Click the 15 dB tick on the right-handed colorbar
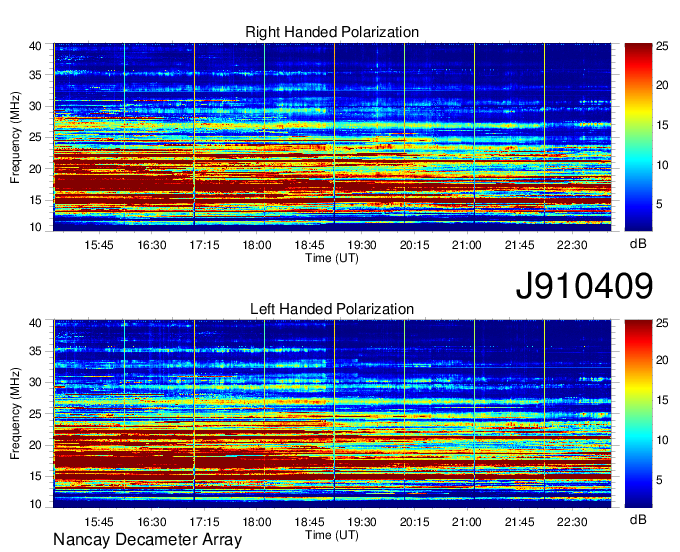Viewport: 680px width, 552px height. click(662, 125)
